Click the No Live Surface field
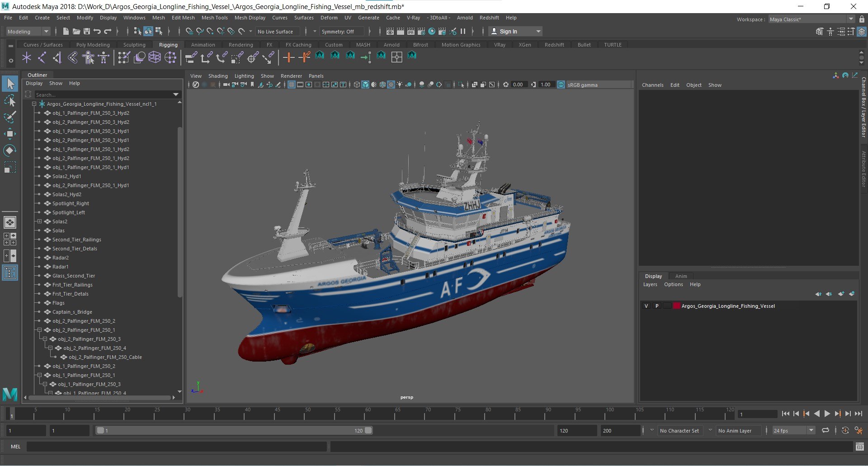The image size is (868, 466). (277, 31)
